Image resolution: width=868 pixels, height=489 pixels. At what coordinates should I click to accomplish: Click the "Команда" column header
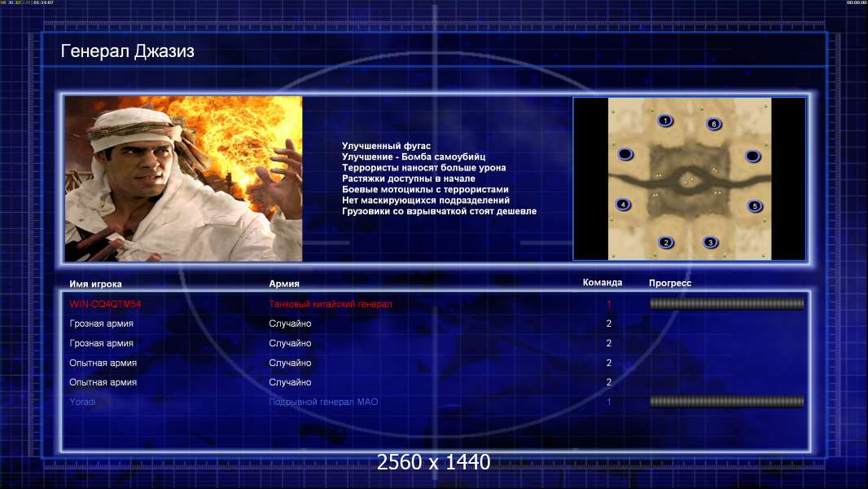point(603,283)
